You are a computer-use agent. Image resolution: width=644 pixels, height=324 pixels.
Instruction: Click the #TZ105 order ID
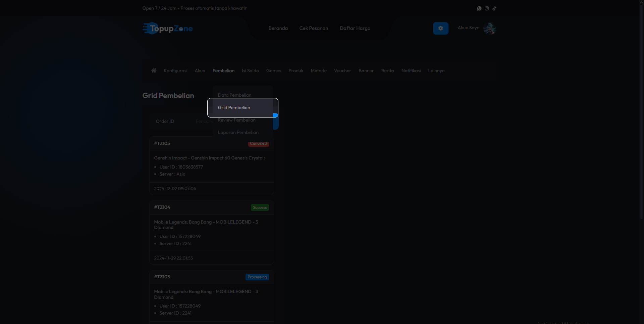click(162, 143)
